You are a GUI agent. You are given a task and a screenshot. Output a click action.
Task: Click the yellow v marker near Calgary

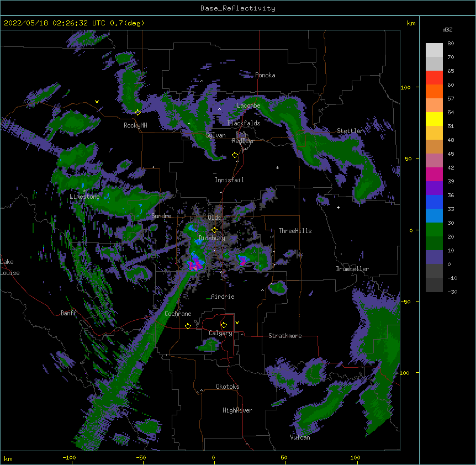click(237, 323)
